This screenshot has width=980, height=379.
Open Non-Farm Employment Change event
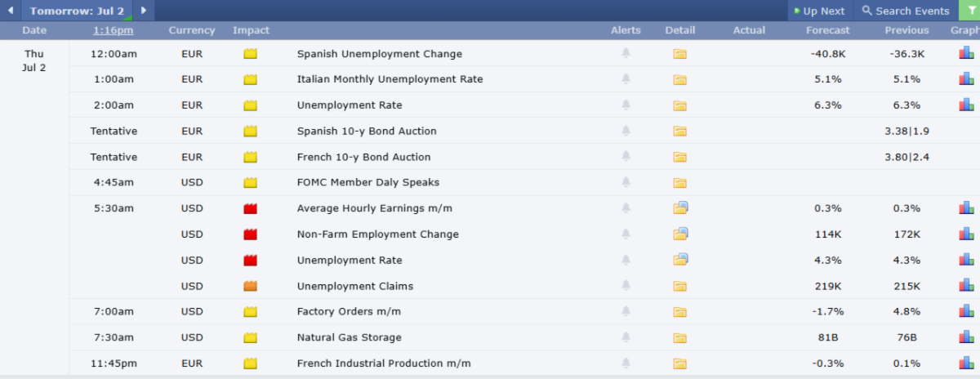click(378, 234)
